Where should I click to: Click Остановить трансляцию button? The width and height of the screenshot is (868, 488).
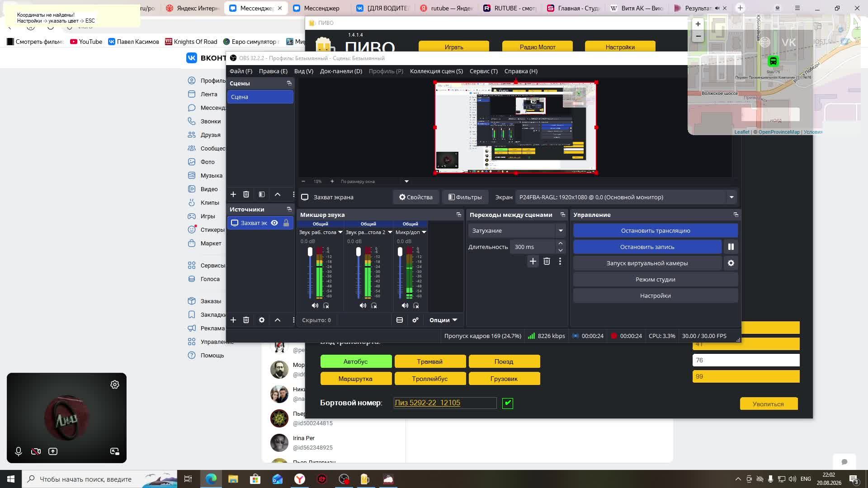(656, 230)
